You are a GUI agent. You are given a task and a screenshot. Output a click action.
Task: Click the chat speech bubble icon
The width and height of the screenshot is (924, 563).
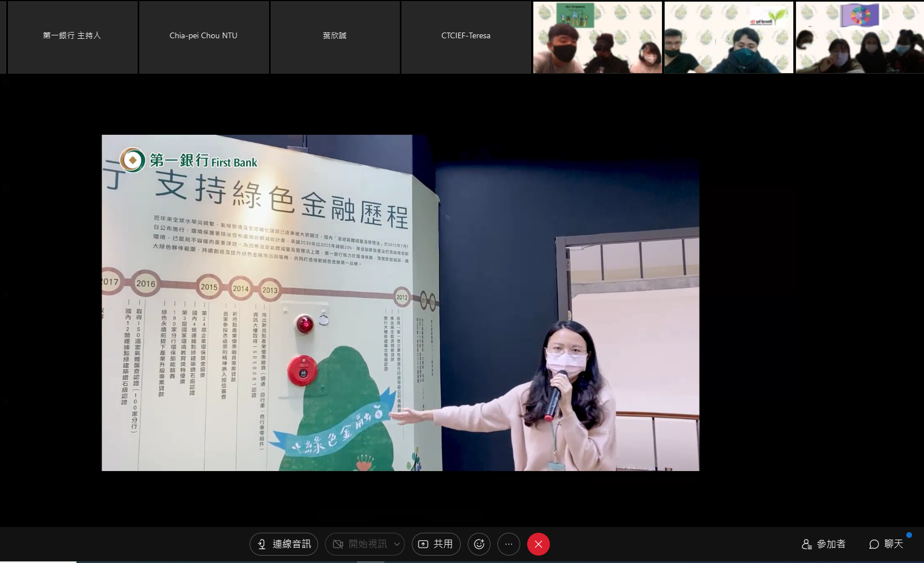click(874, 544)
